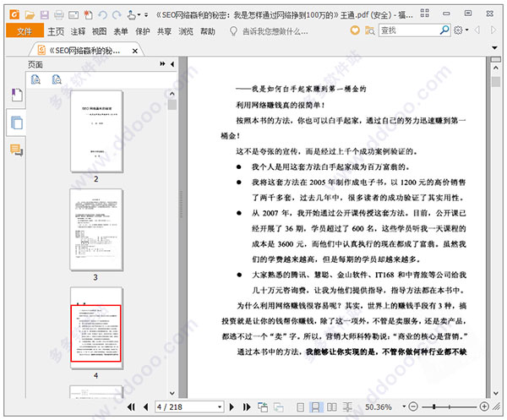Click the magnifier search button
The height and width of the screenshot is (420, 507).
click(444, 30)
